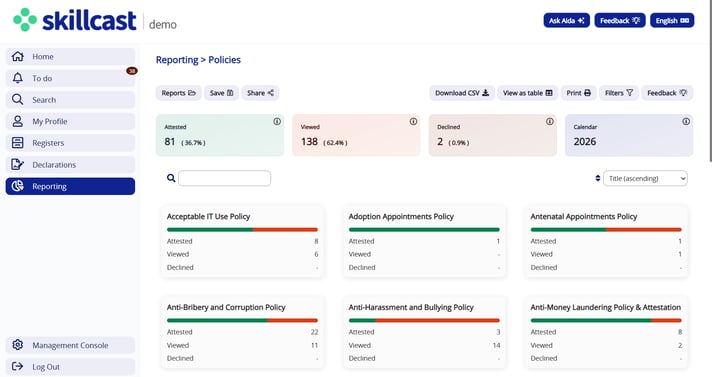Show info for the Attested card
Image resolution: width=712 pixels, height=377 pixels.
click(x=277, y=121)
